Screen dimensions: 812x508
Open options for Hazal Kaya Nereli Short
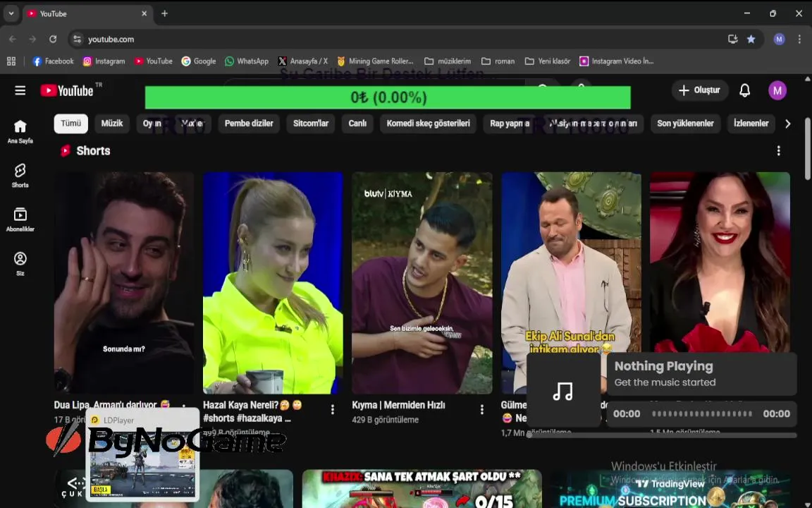coord(333,409)
